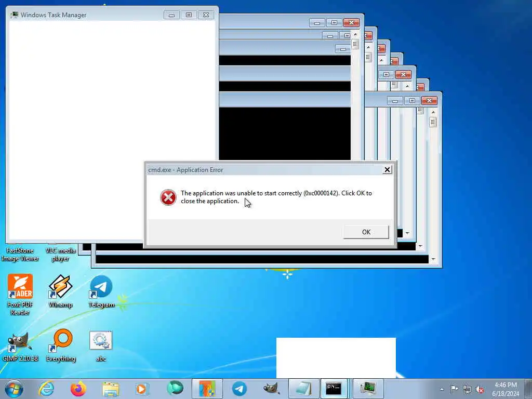Select the VLC media player desktop label

[60, 255]
